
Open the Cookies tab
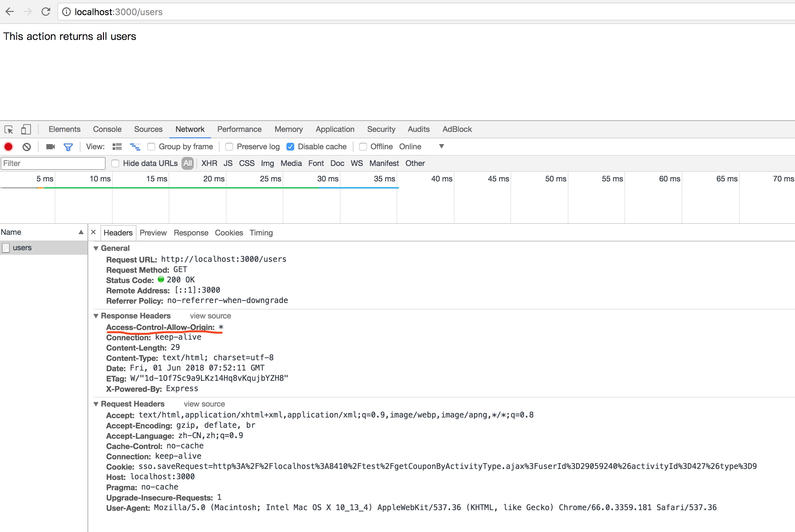[229, 233]
